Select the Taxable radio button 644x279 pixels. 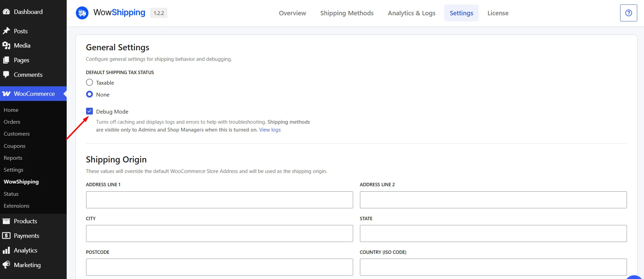(89, 82)
